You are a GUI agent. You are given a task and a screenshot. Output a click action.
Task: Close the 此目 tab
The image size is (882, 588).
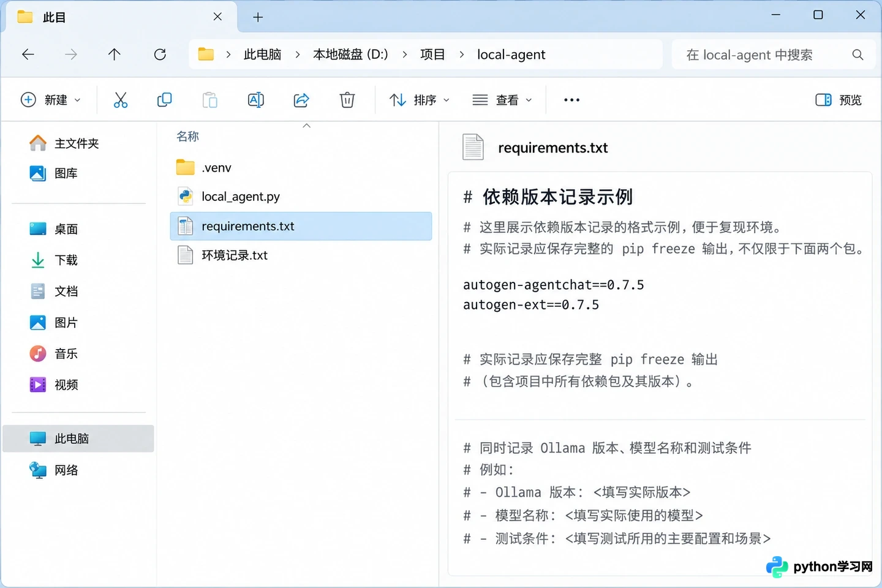217,17
